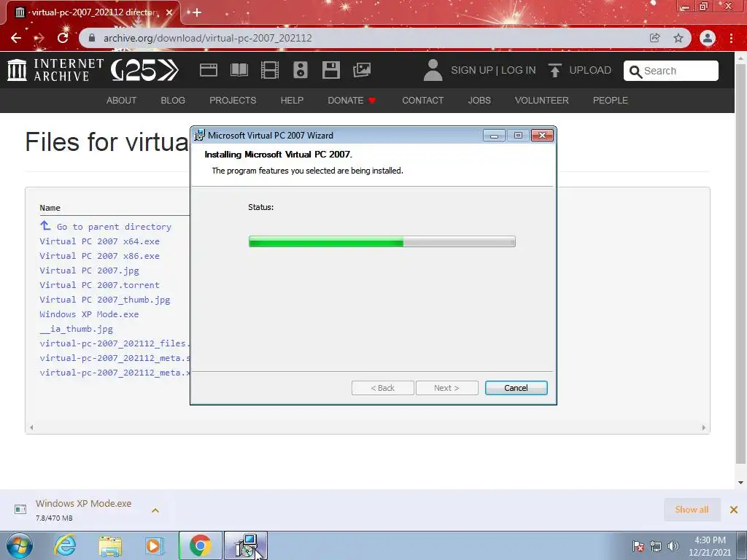Open the JOBS menu item
This screenshot has width=747, height=560.
[479, 101]
